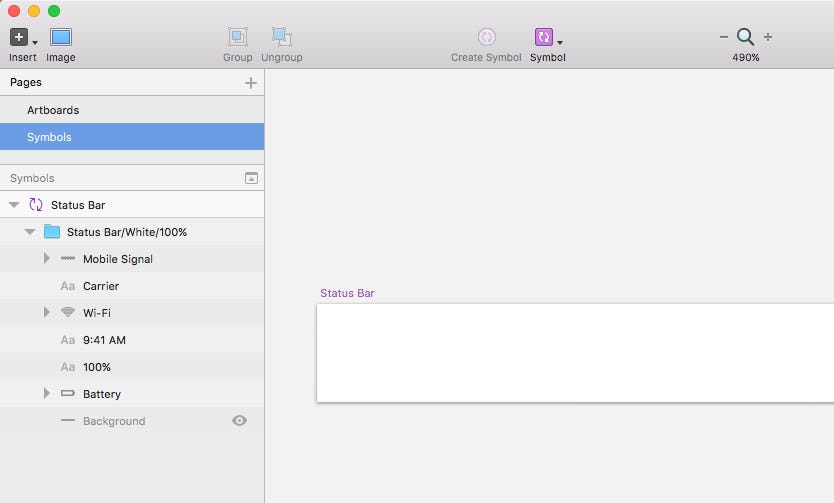This screenshot has height=503, width=834.
Task: Select Status Bar/White/100% group layer
Action: [132, 232]
